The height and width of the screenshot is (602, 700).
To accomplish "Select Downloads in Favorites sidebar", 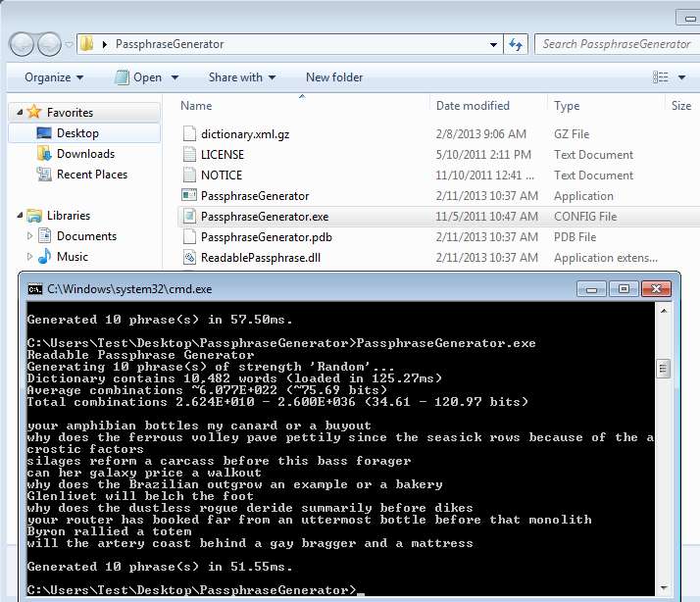I will [x=85, y=154].
